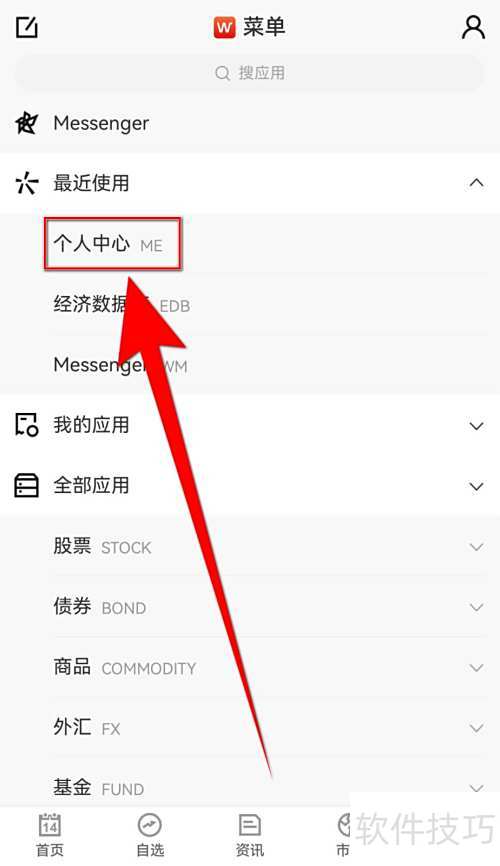
Task: Click the 搜应用 search field
Action: pyautogui.click(x=250, y=72)
